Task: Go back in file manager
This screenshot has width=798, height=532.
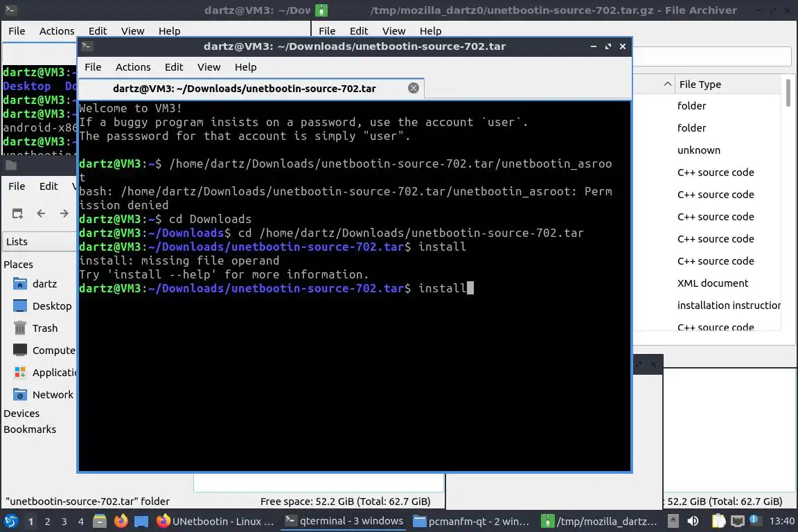Action: tap(42, 213)
